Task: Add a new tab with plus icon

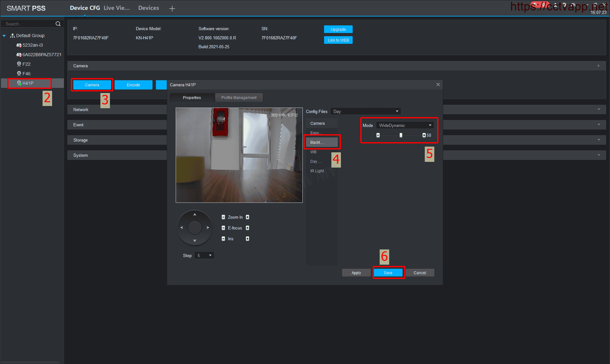Action: [x=172, y=9]
